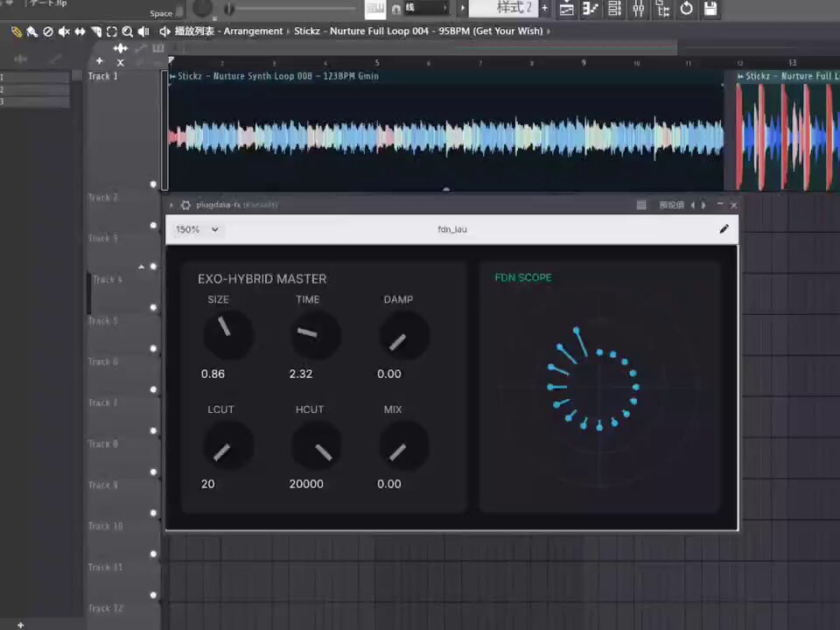840x630 pixels.
Task: Open the channel rack icon
Action: 614,9
